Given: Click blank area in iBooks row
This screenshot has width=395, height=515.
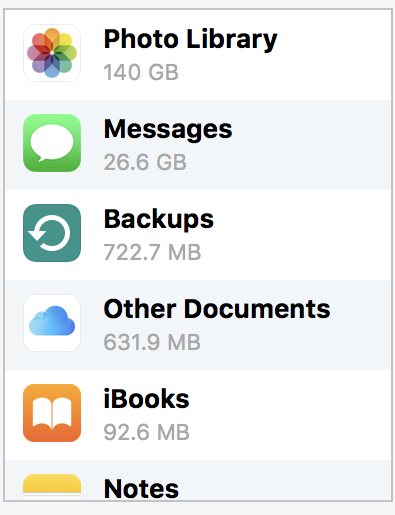Looking at the screenshot, I should [x=290, y=415].
